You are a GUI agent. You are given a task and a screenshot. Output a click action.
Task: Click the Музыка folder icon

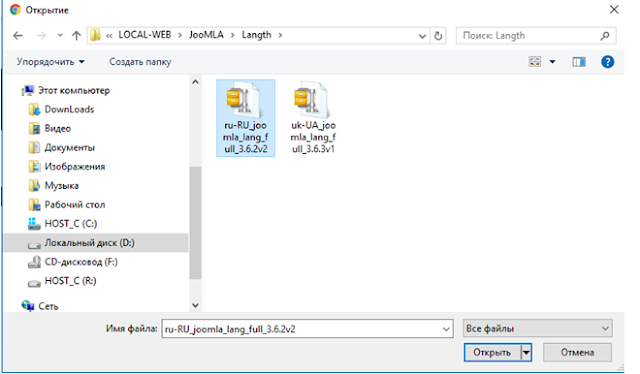click(34, 186)
